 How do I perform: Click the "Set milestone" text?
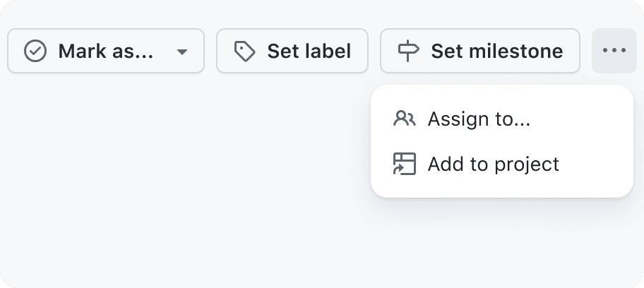click(x=496, y=52)
